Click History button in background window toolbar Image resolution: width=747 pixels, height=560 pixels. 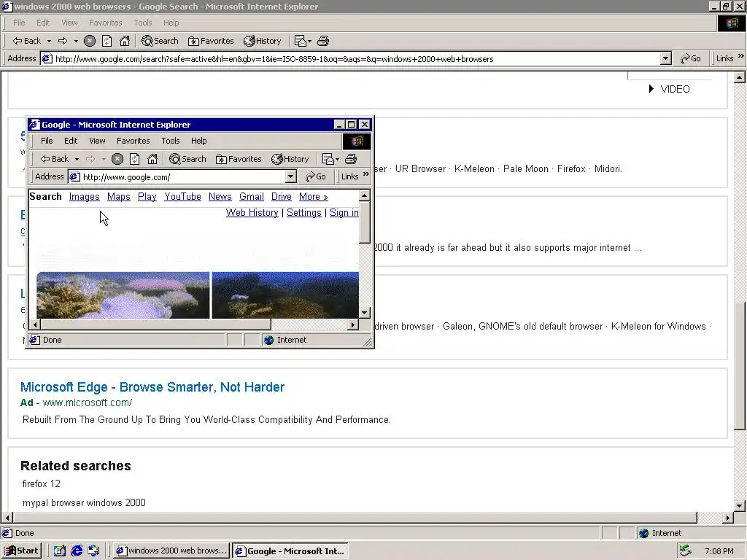[x=263, y=41]
